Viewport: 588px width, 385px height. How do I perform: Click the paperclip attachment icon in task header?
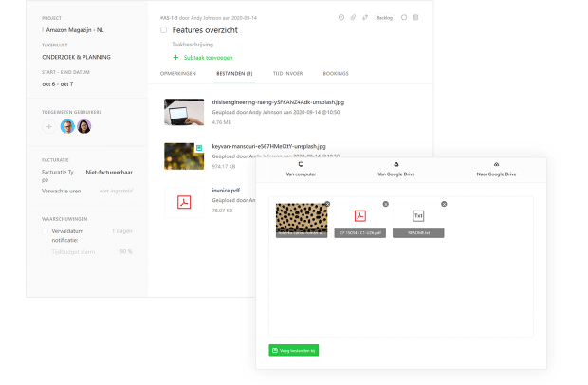(353, 17)
